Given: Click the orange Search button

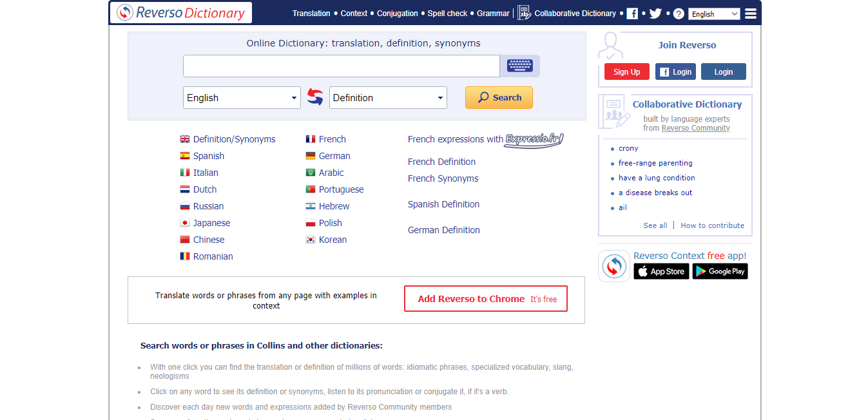Looking at the screenshot, I should pyautogui.click(x=499, y=98).
